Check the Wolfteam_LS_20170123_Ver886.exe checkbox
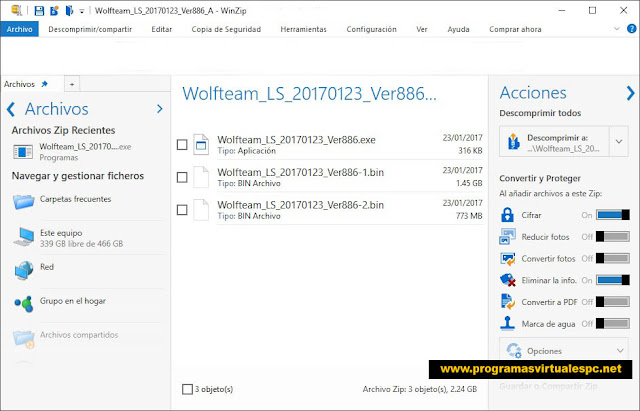Image resolution: width=640 pixels, height=411 pixels. [182, 144]
